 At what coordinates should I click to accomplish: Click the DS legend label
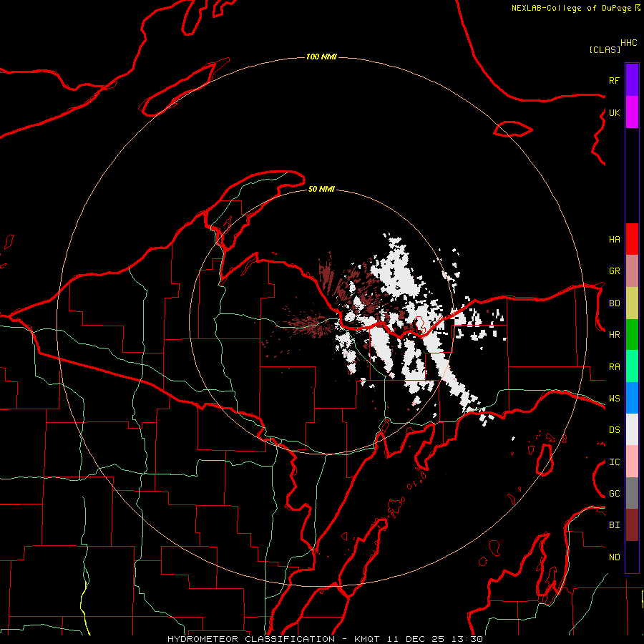[x=614, y=430]
